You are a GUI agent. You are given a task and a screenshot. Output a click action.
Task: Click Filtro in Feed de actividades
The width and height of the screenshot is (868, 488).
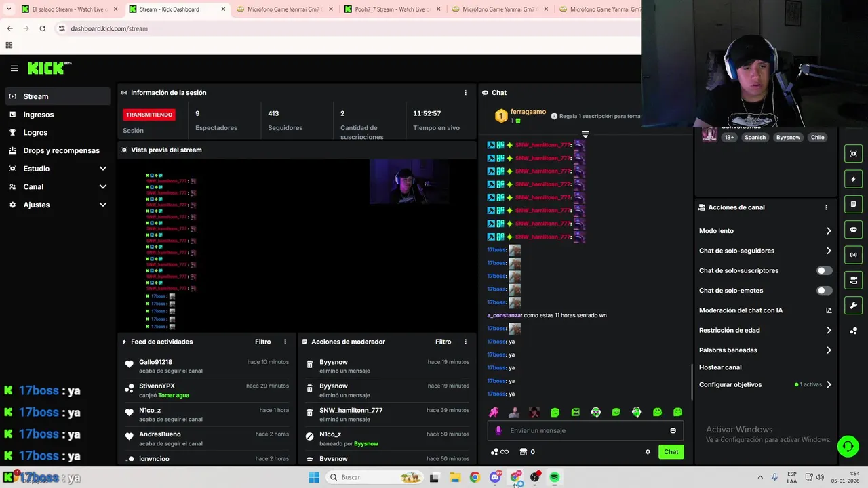tap(262, 342)
